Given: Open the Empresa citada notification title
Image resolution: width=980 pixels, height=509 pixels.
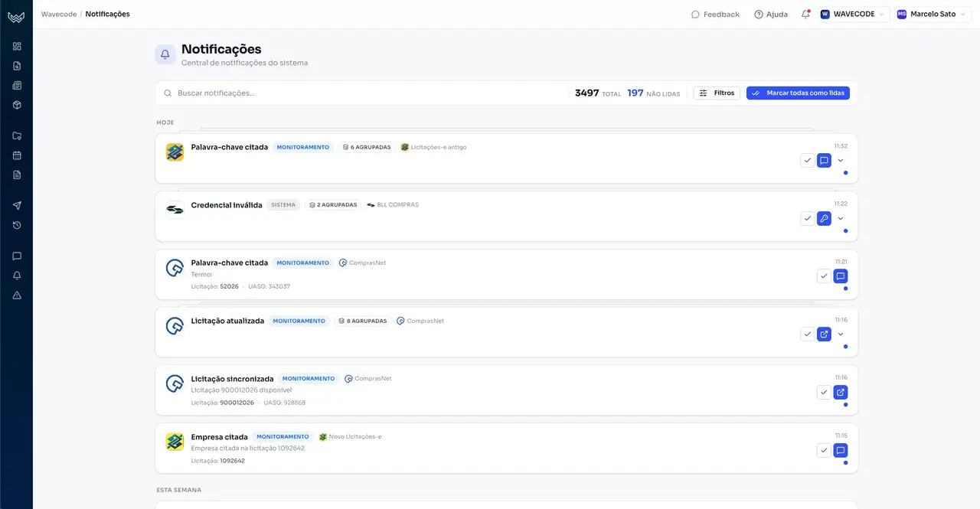Looking at the screenshot, I should click(x=219, y=437).
